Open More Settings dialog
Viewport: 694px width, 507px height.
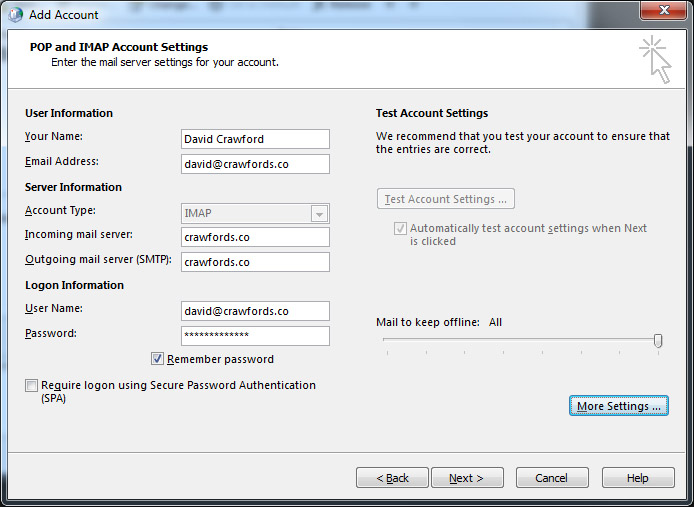point(619,406)
